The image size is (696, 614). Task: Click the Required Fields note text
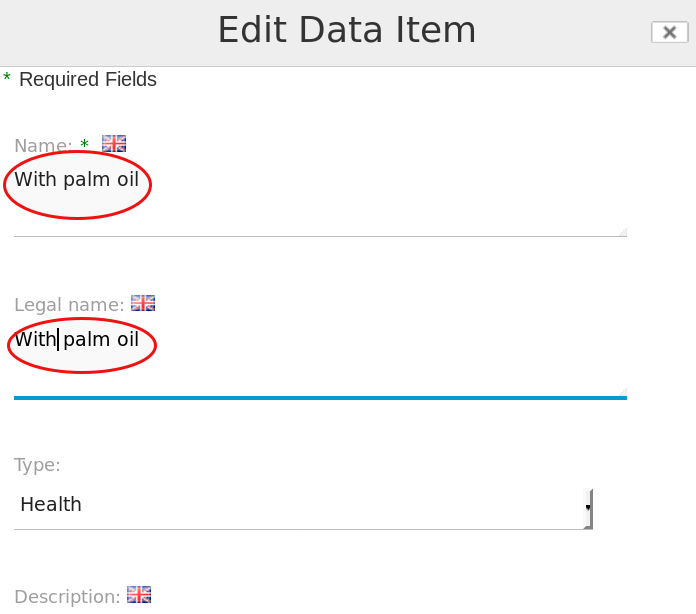(x=88, y=79)
